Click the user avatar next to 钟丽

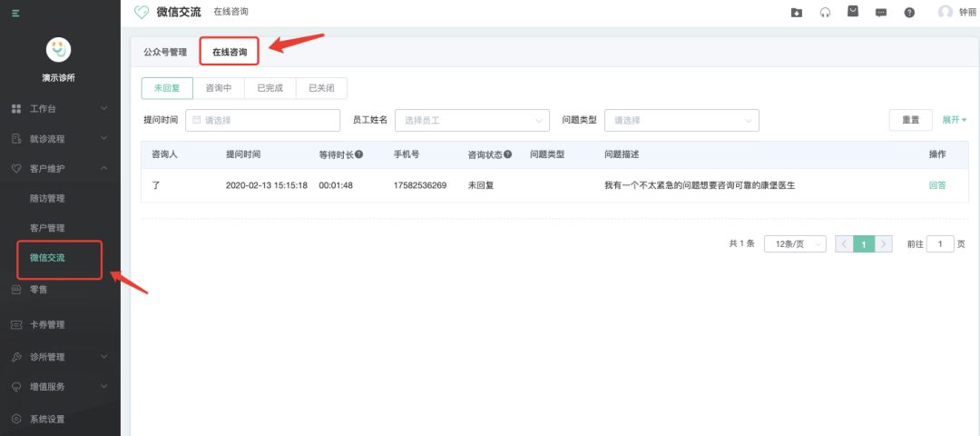945,12
